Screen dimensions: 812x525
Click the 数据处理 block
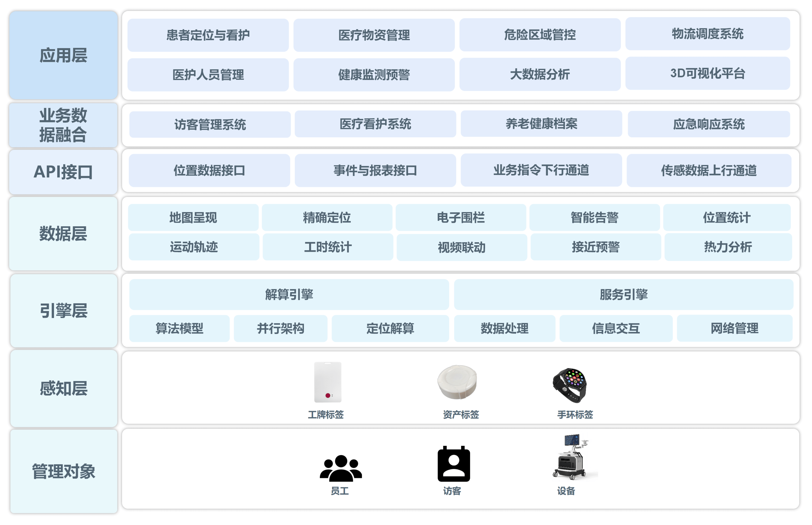(x=505, y=328)
